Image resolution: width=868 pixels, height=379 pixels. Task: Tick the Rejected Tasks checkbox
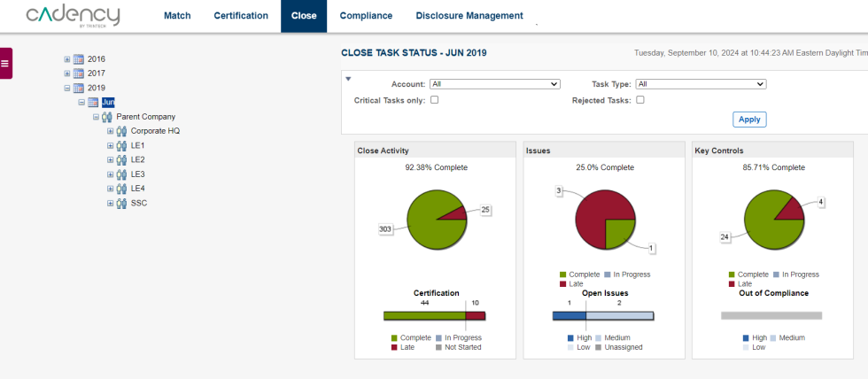(x=640, y=100)
